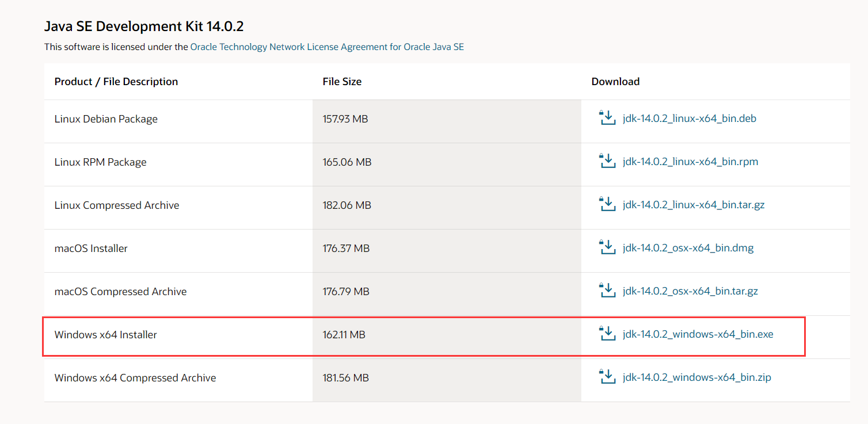Select the Linux Debian Package description cell
Image resolution: width=868 pixels, height=424 pixels.
pyautogui.click(x=178, y=121)
